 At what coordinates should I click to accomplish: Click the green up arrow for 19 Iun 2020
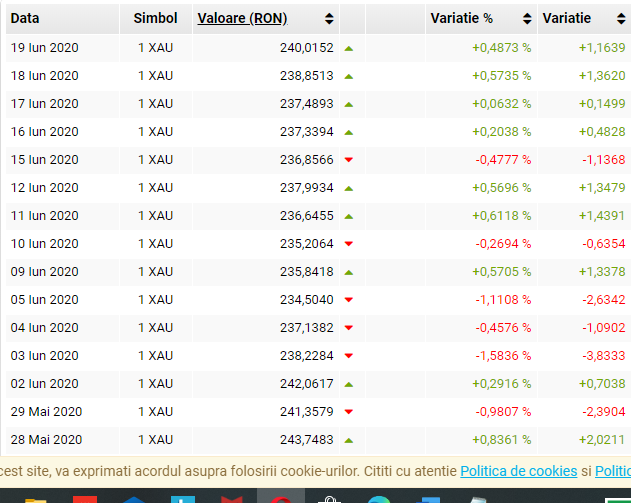point(349,47)
